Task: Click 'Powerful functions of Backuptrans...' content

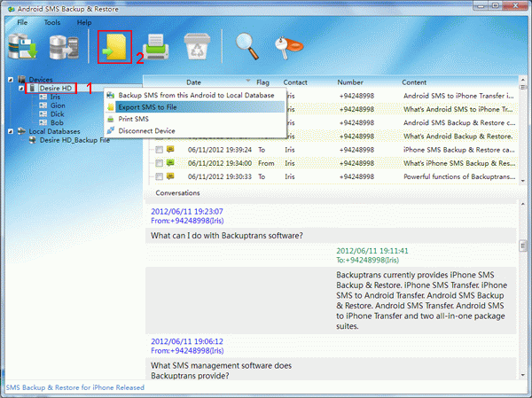Action: click(x=459, y=176)
